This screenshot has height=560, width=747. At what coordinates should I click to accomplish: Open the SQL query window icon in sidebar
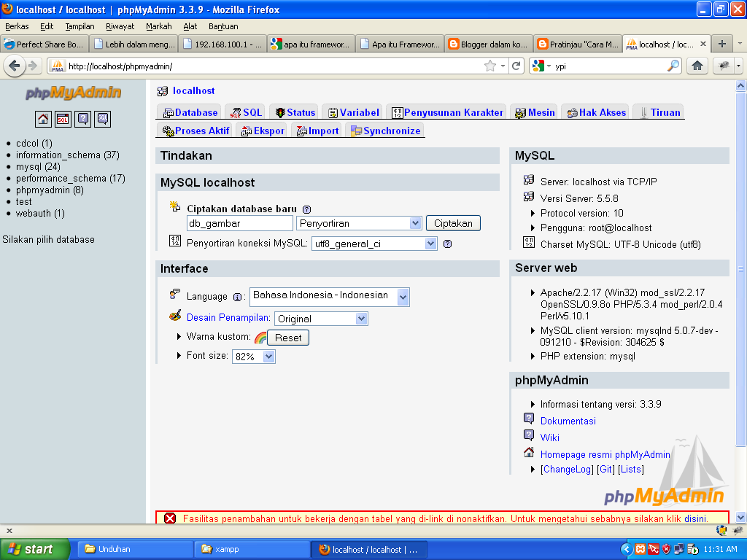click(63, 119)
